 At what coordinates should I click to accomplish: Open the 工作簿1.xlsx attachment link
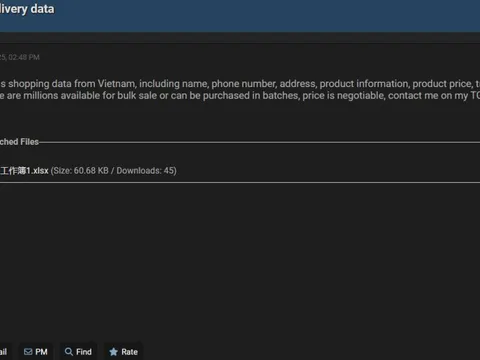24,171
